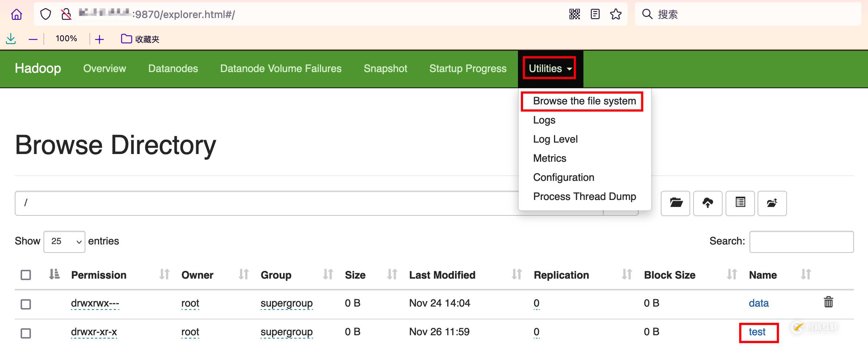Check the box for the data row
The width and height of the screenshot is (868, 347).
26,304
